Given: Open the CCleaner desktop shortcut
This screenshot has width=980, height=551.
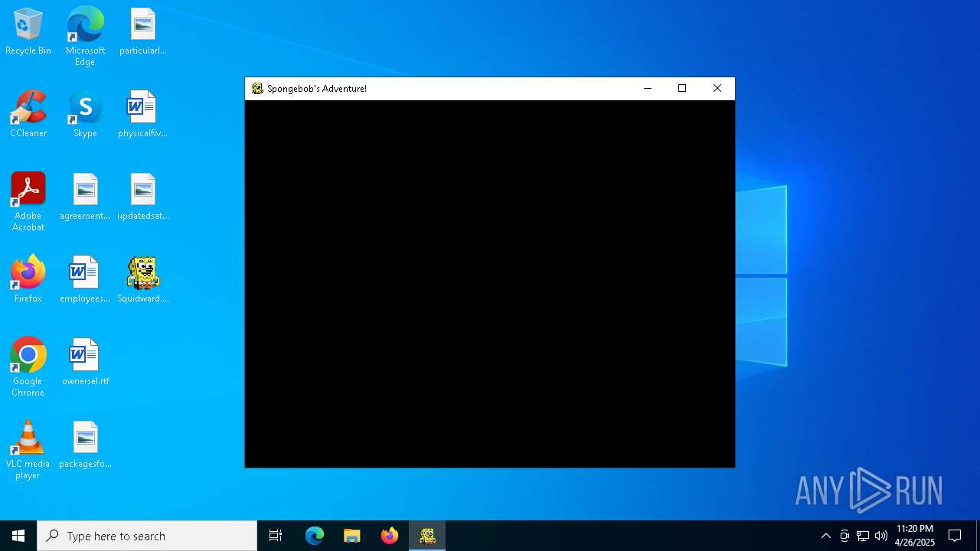Looking at the screenshot, I should click(x=28, y=115).
